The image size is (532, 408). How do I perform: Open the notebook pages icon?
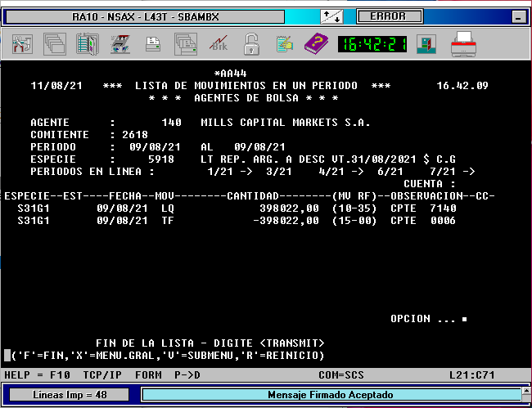[88, 44]
